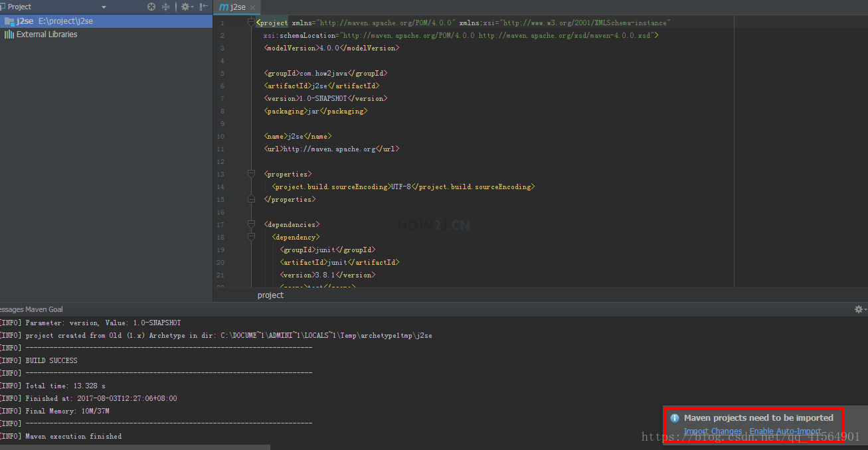Viewport: 868px width, 450px height.
Task: Click the Maven projects need to be imported message
Action: (758, 418)
